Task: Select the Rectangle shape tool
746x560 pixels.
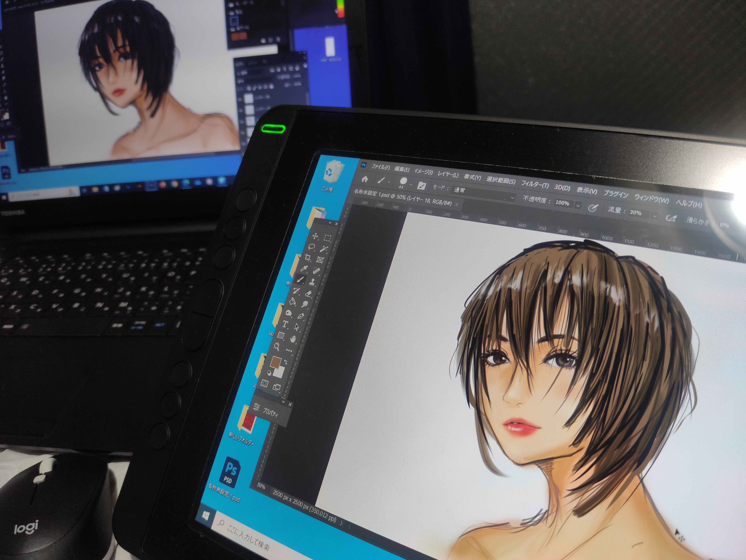Action: pos(281,335)
